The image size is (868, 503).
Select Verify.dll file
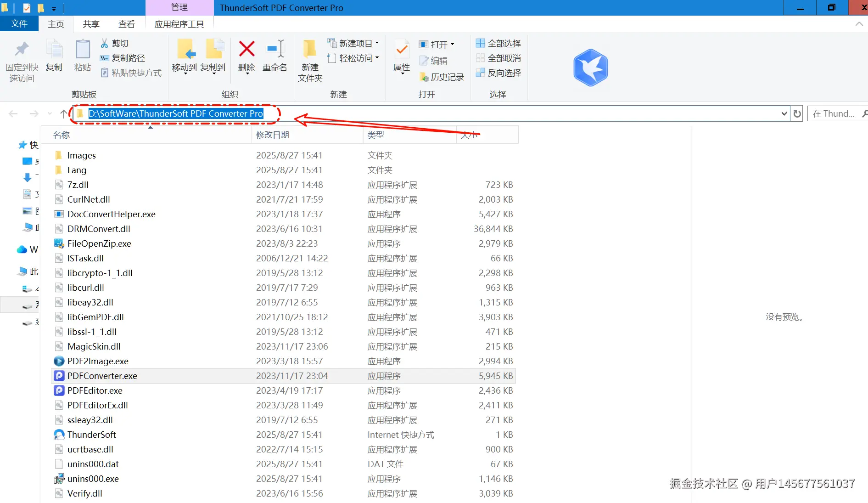click(283, 493)
